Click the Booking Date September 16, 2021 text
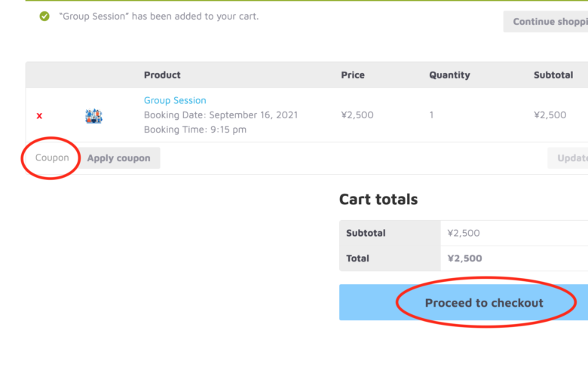This screenshot has width=588, height=370. coord(220,115)
